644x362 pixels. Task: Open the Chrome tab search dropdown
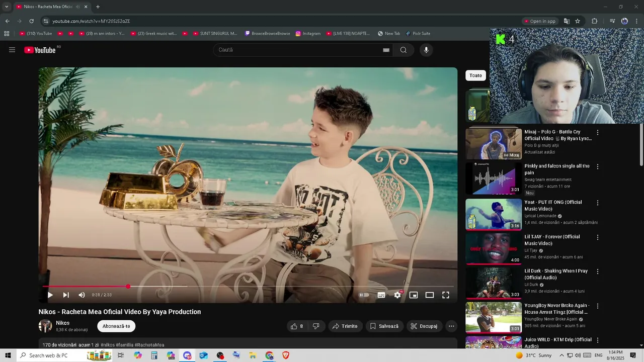(x=7, y=7)
